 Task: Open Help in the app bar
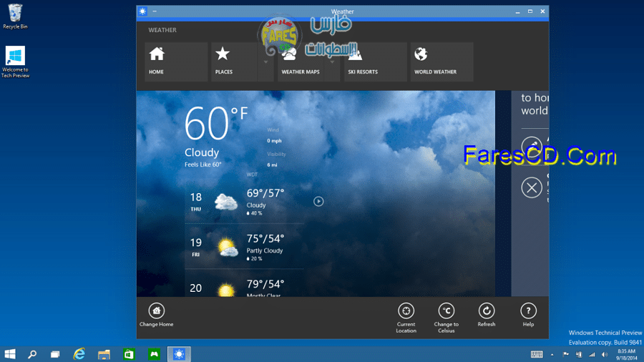(x=528, y=315)
